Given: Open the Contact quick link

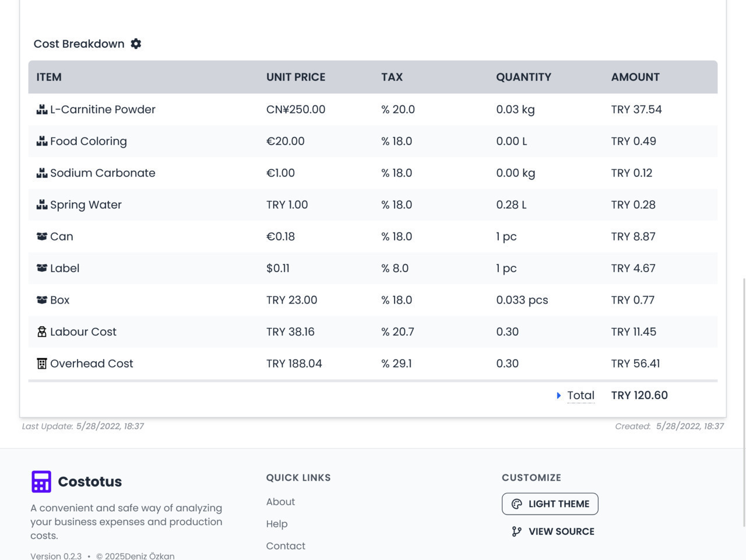Looking at the screenshot, I should click(286, 546).
